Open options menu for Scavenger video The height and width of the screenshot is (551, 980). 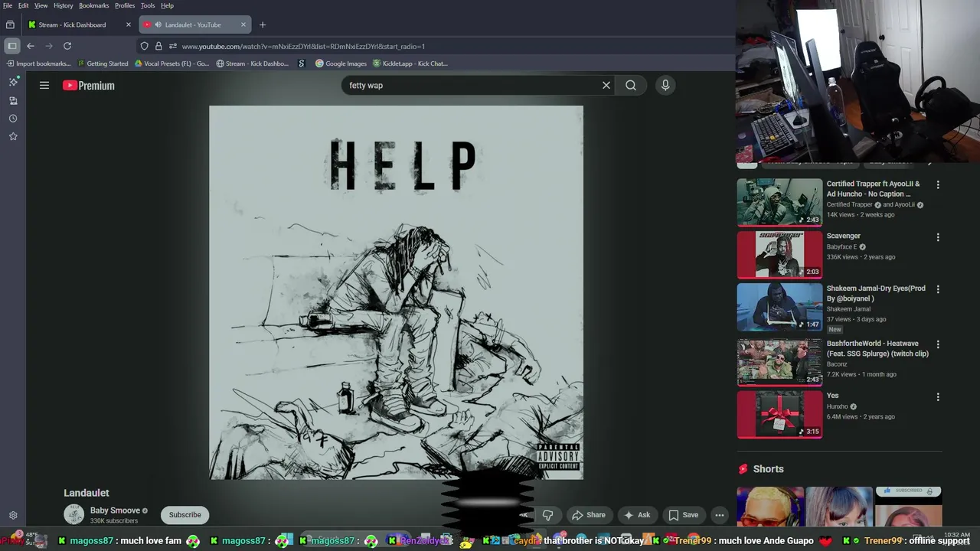938,237
